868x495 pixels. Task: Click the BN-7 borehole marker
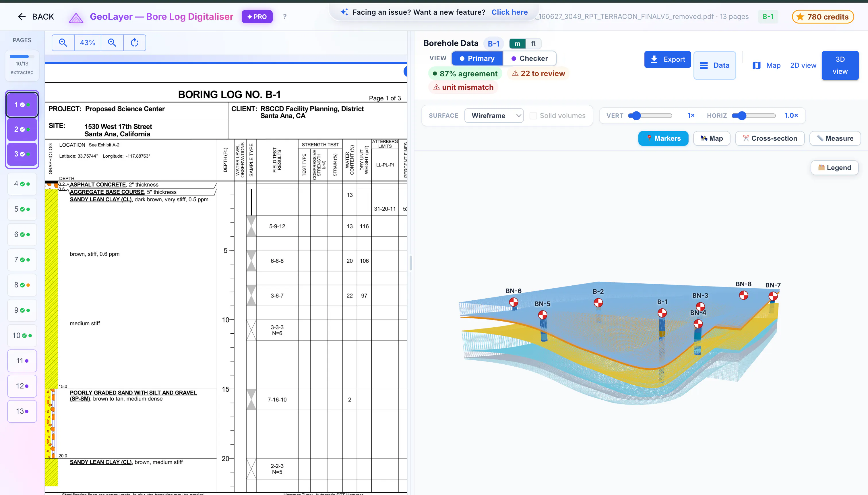click(x=773, y=296)
